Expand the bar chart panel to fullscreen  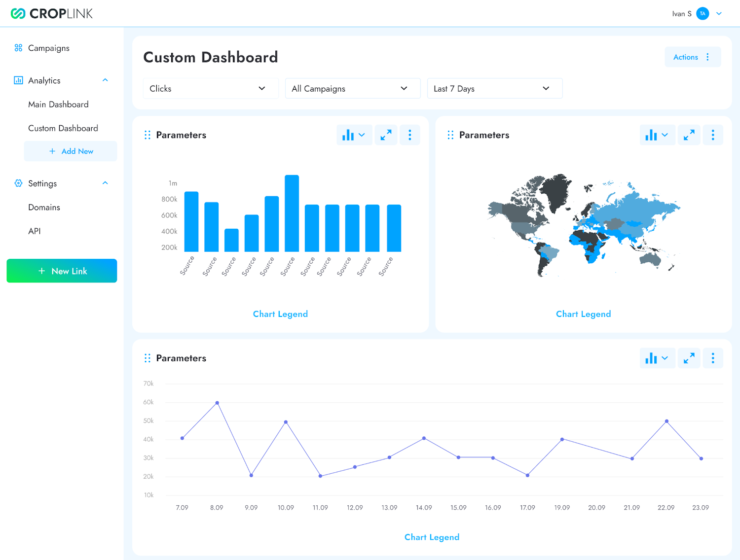[386, 135]
